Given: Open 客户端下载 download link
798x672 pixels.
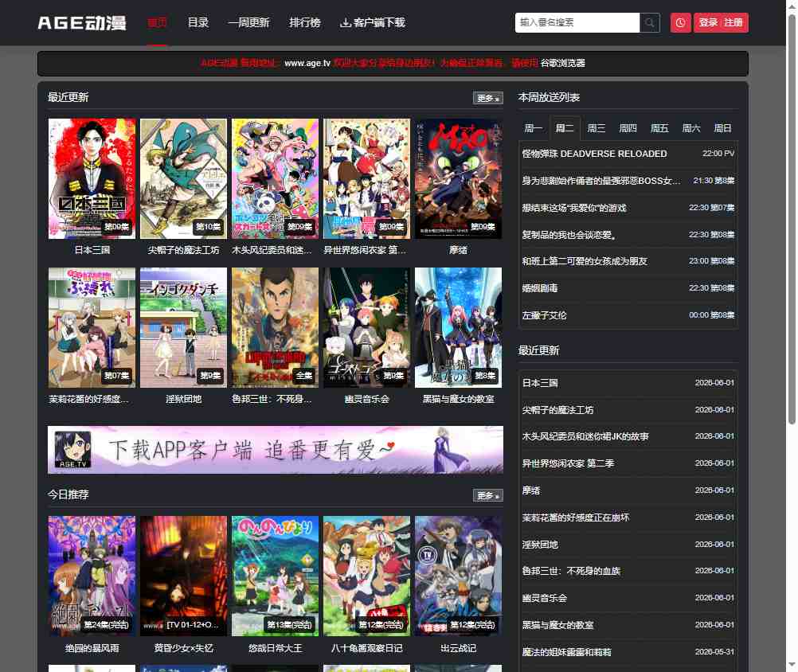Looking at the screenshot, I should 373,22.
